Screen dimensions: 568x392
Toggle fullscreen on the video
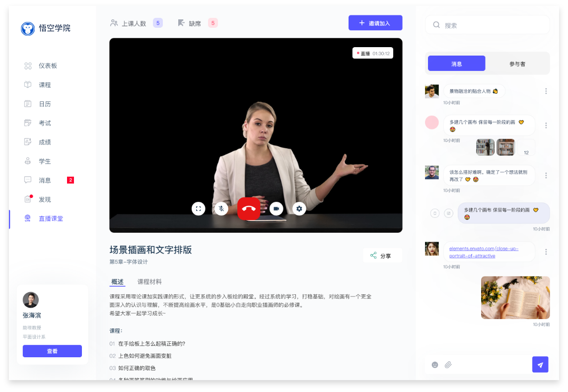point(198,209)
